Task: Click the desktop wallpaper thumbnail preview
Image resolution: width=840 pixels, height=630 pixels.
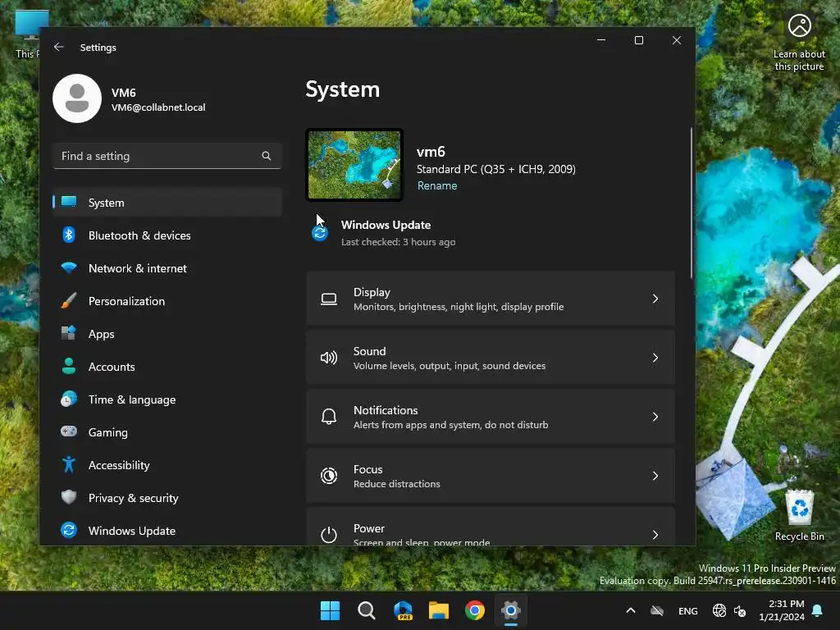Action: pyautogui.click(x=354, y=165)
